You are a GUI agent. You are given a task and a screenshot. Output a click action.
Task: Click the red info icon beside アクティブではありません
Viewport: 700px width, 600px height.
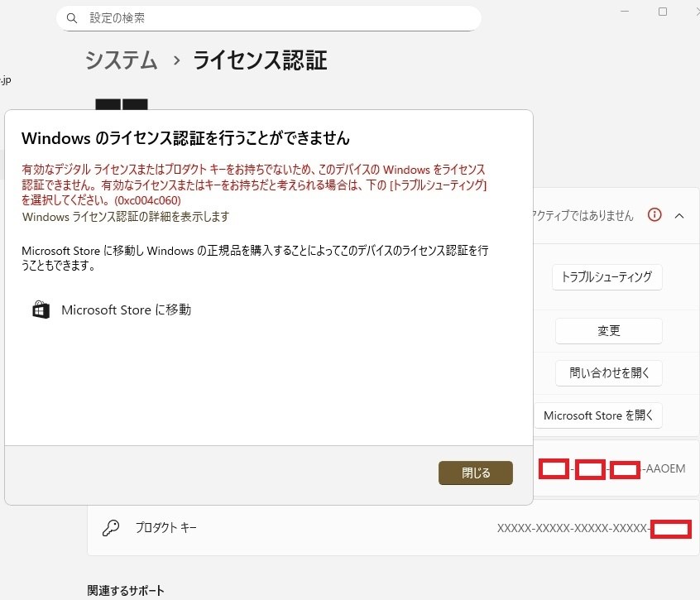(655, 214)
